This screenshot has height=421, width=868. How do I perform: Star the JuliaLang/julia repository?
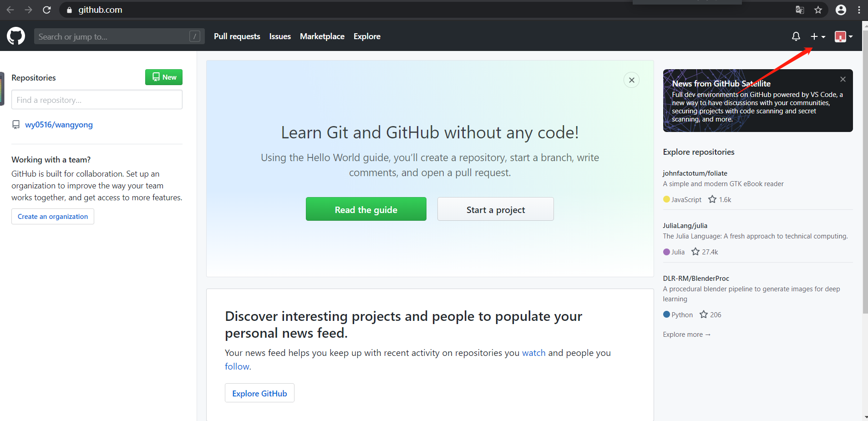(695, 252)
